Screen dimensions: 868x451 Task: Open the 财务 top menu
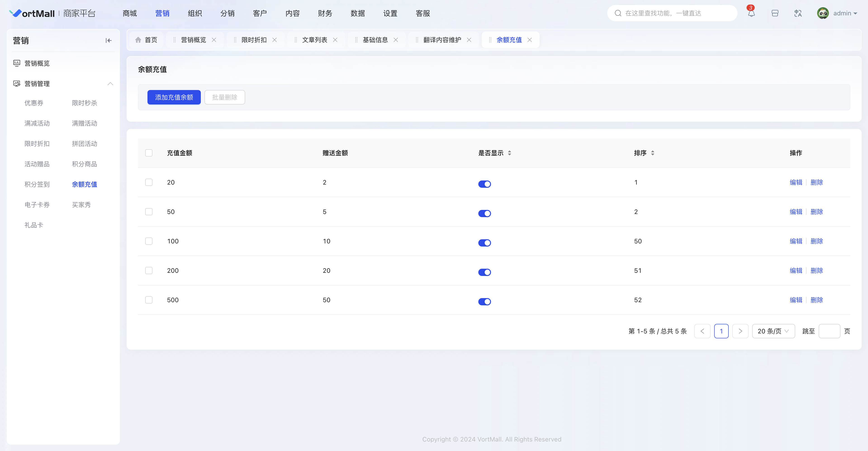click(x=325, y=14)
